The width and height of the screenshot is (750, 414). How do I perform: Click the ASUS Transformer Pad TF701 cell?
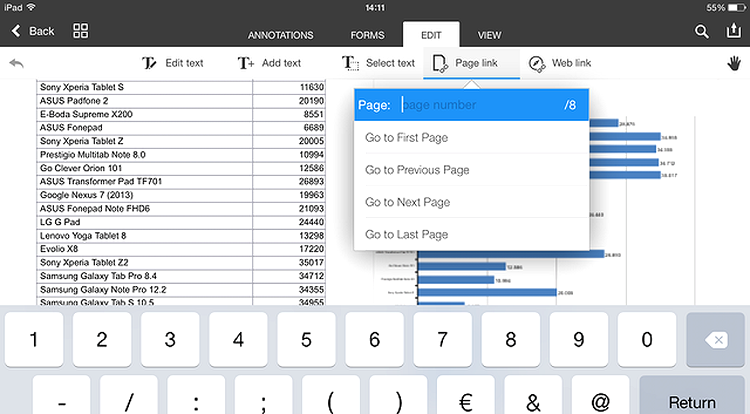(144, 182)
